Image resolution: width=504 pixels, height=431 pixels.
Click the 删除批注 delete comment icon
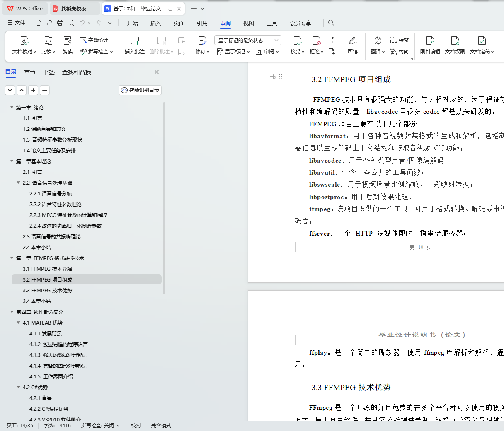162,41
